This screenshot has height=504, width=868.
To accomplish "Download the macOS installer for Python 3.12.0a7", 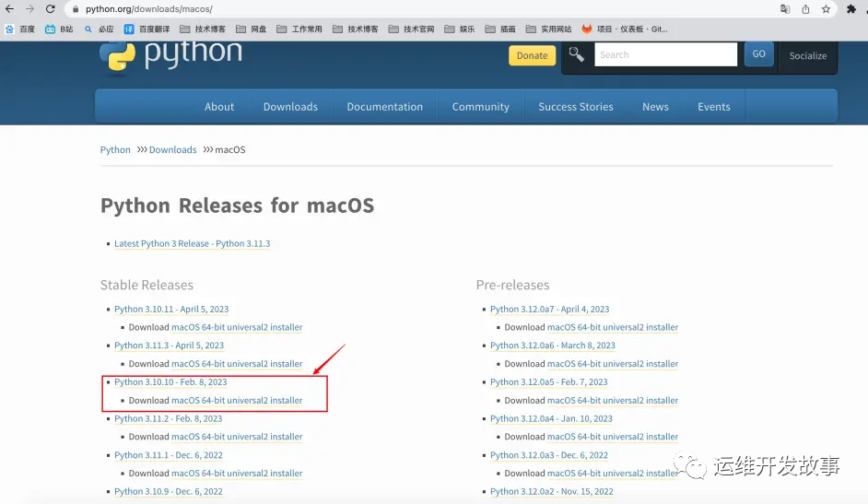I will (x=613, y=327).
